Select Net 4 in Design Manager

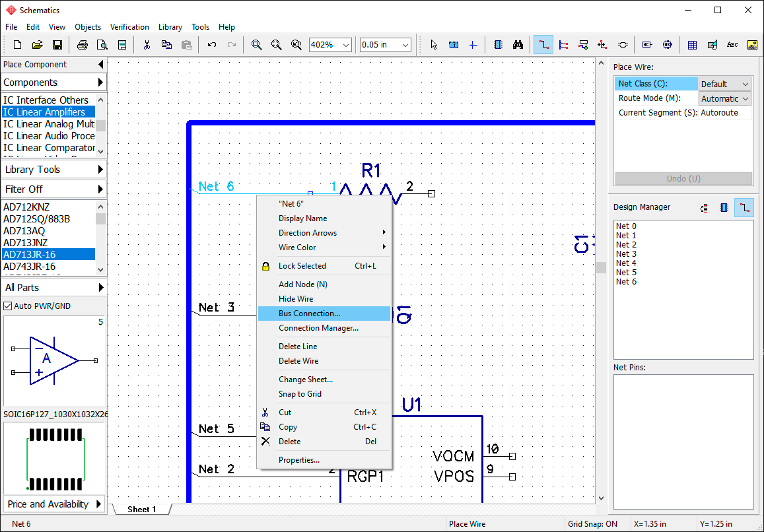click(x=626, y=263)
